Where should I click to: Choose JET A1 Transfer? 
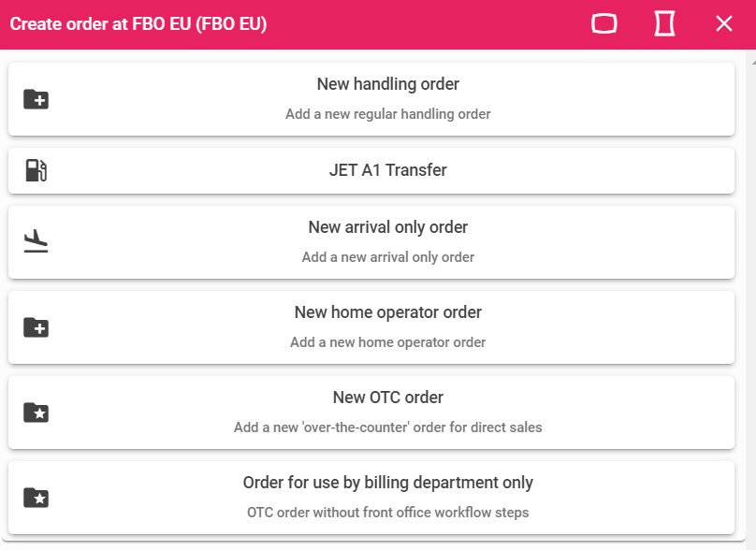(371, 170)
